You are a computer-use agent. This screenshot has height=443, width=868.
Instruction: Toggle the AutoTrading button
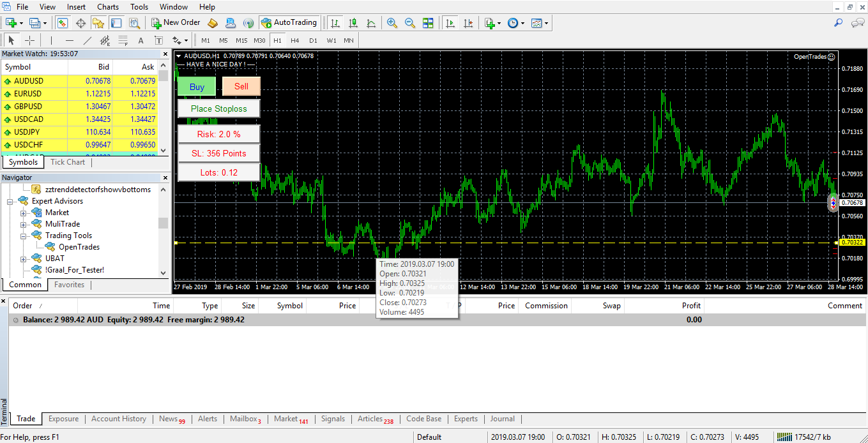289,23
